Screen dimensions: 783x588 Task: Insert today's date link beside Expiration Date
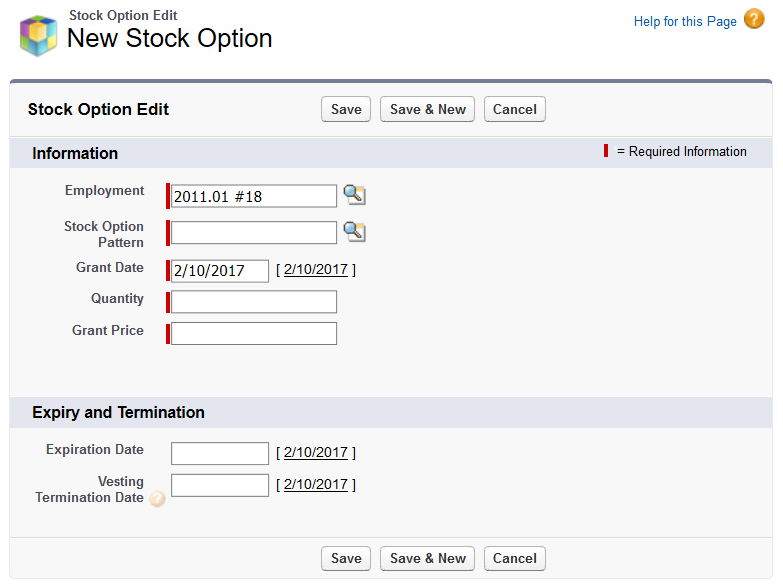click(x=316, y=453)
